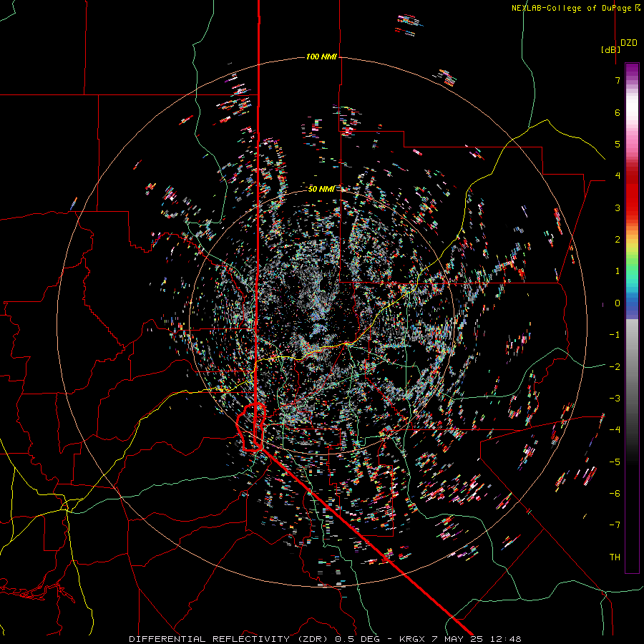
Task: Click the -6 value on color scale
Action: click(615, 494)
